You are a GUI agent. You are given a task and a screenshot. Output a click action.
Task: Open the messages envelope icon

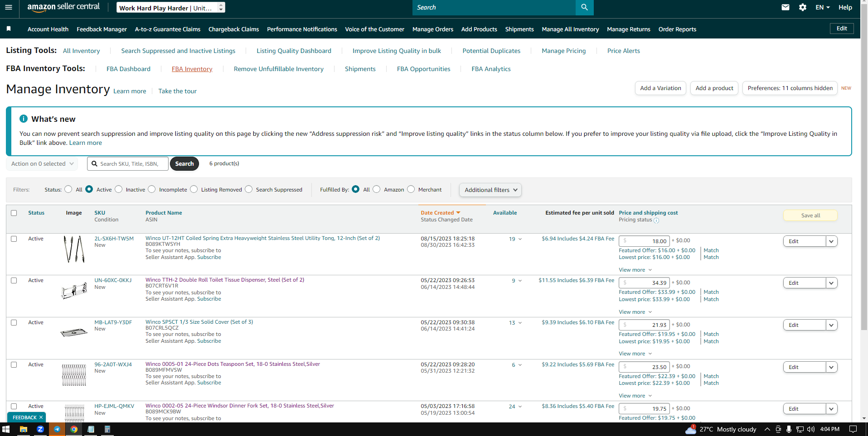(x=786, y=7)
